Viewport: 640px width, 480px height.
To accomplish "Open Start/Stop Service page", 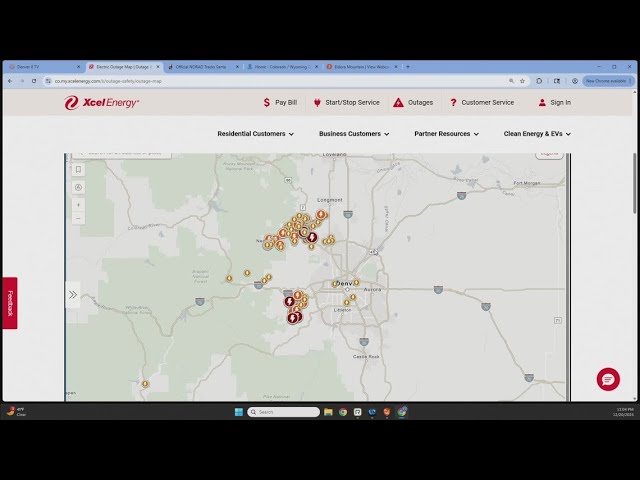I will pos(347,102).
